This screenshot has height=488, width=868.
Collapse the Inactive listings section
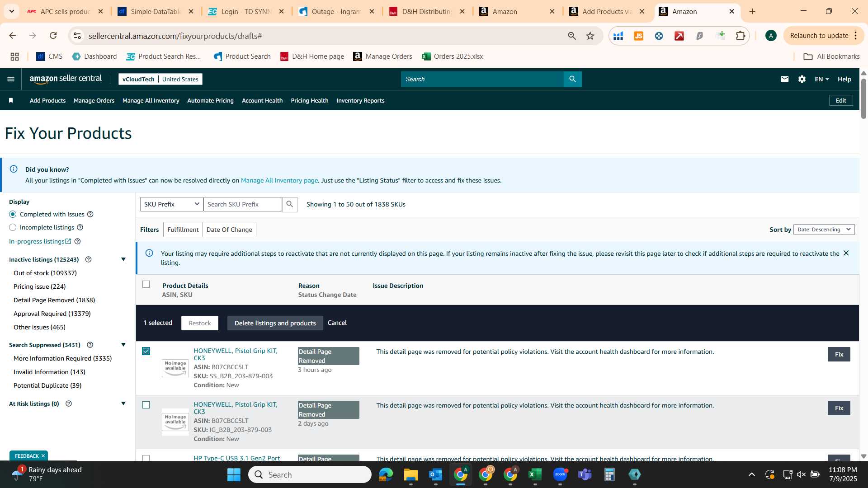coord(123,259)
